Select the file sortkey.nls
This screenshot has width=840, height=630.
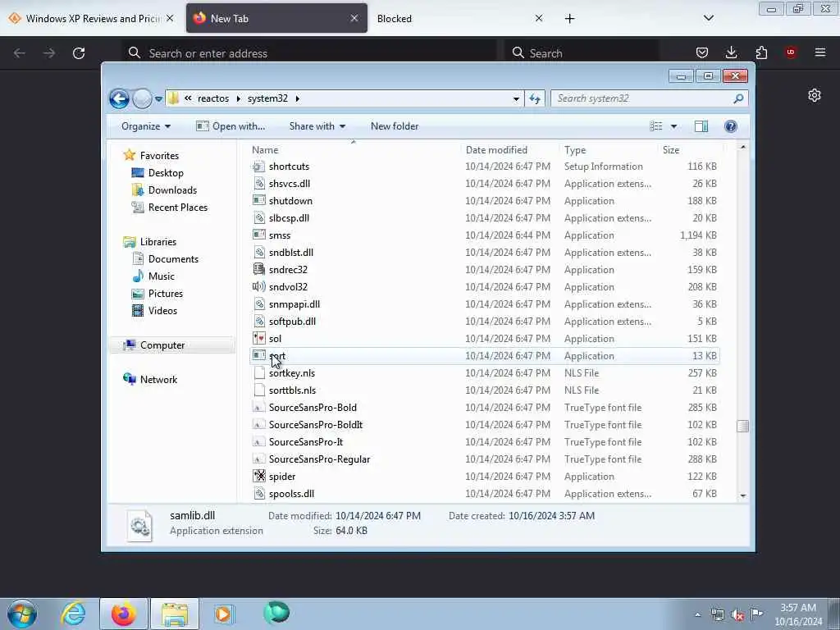pyautogui.click(x=291, y=373)
